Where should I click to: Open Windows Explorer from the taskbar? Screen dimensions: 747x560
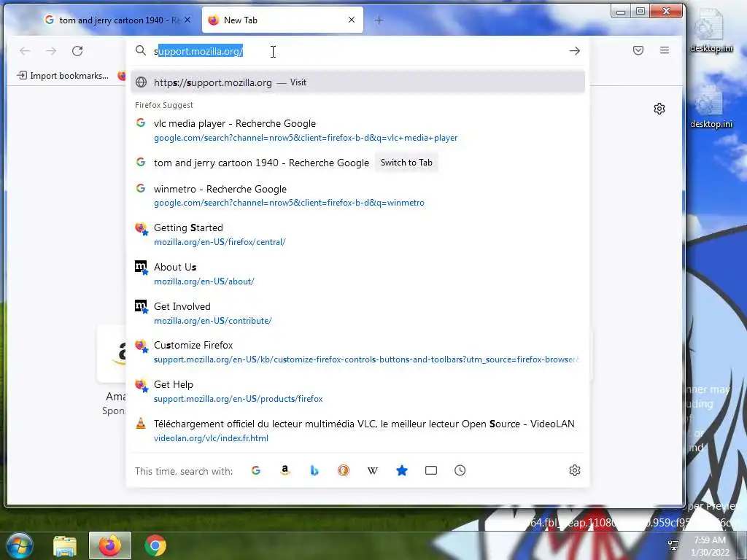coord(65,545)
